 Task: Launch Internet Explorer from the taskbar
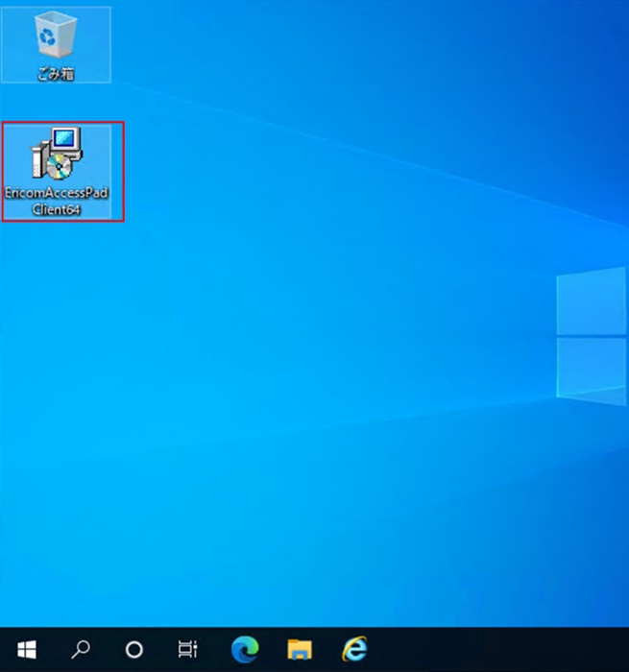click(355, 650)
